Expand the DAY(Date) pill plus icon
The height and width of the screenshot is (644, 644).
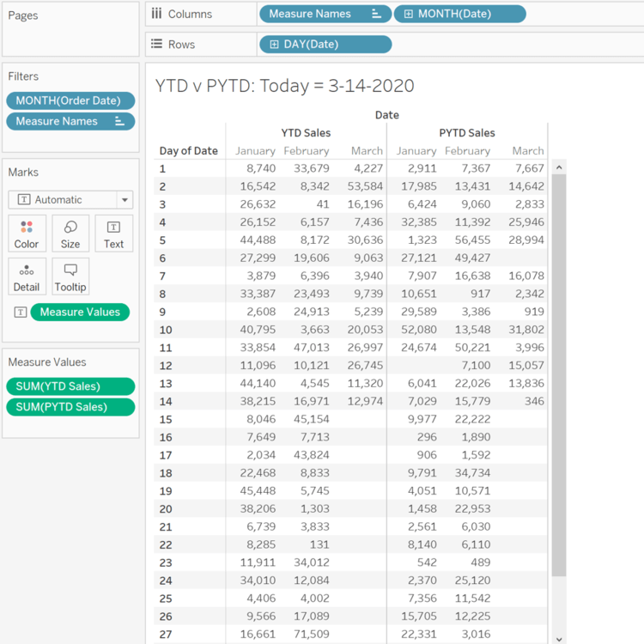point(274,45)
